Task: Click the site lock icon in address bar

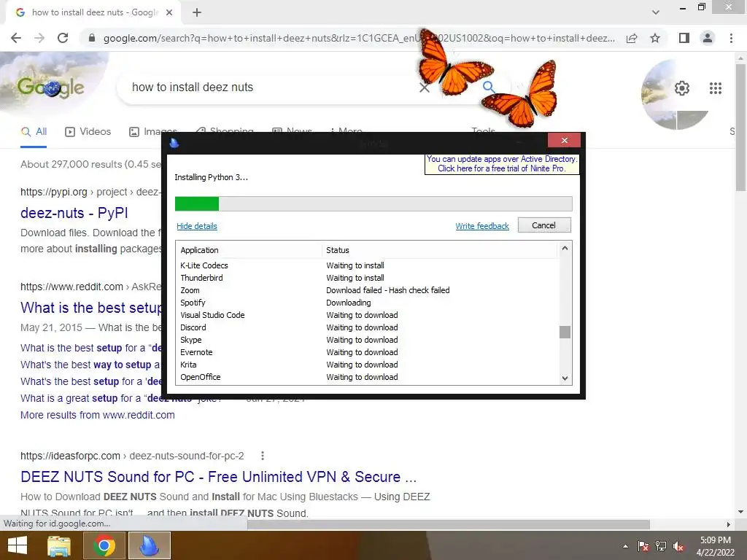Action: pyautogui.click(x=92, y=38)
